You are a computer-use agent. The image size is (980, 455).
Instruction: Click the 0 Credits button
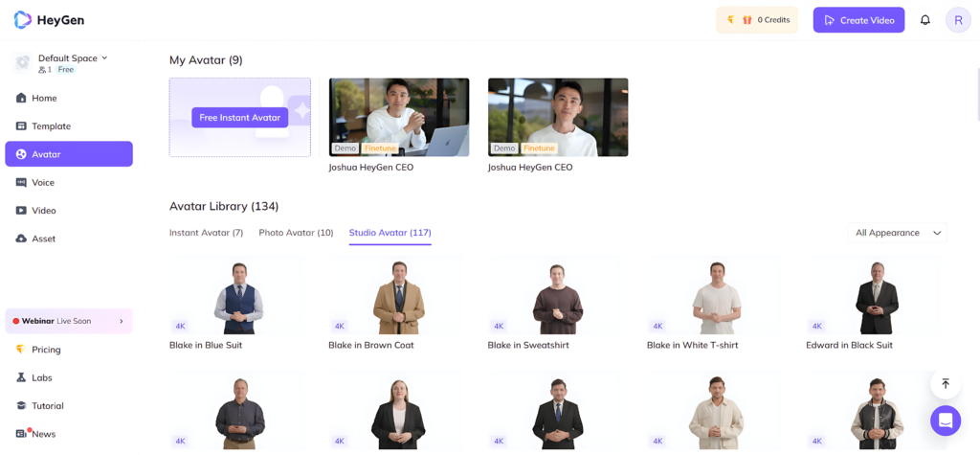coord(758,20)
